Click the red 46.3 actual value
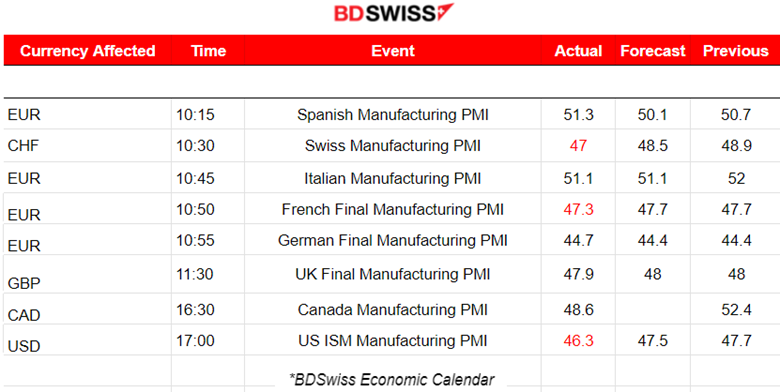 (578, 341)
